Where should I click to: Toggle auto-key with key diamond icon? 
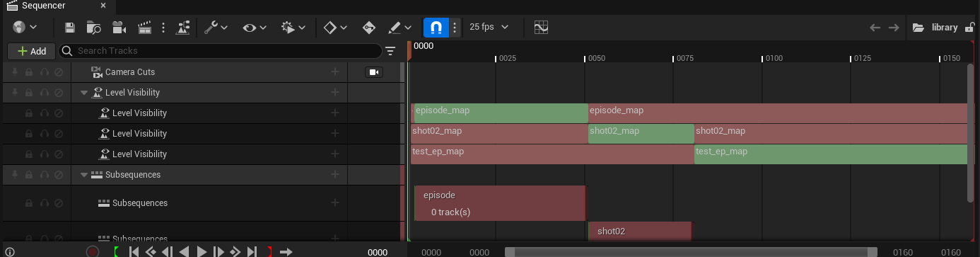click(x=368, y=28)
